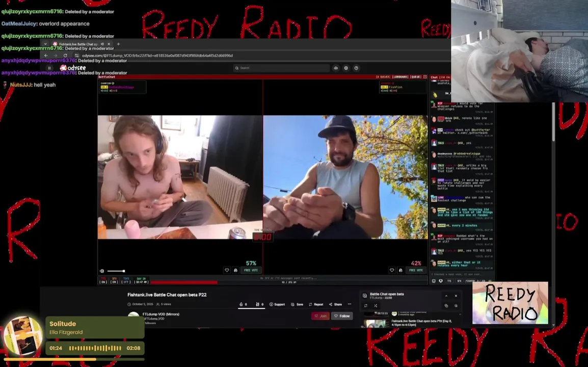The image size is (588, 367).
Task: Open the QUEUE tab in BattleChat
Action: click(415, 77)
